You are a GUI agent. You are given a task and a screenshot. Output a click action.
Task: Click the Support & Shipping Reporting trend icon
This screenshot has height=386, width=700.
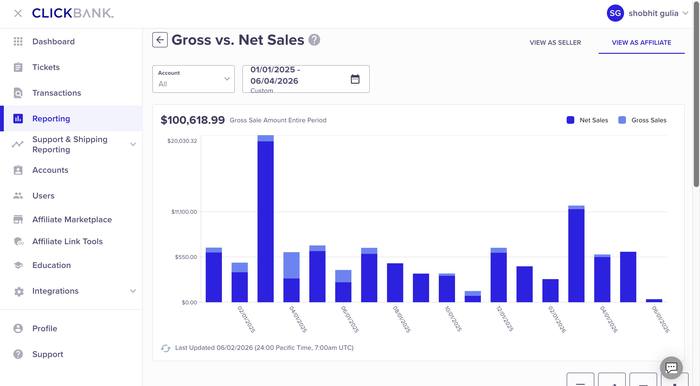pyautogui.click(x=18, y=144)
